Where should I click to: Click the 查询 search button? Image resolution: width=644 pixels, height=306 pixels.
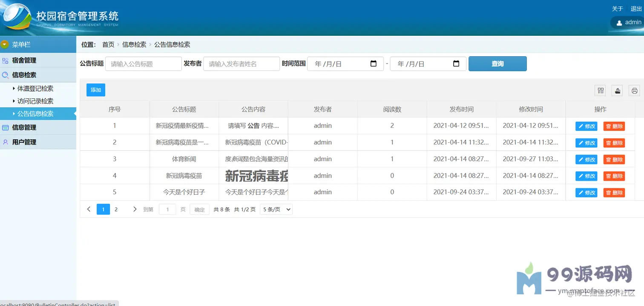click(497, 64)
